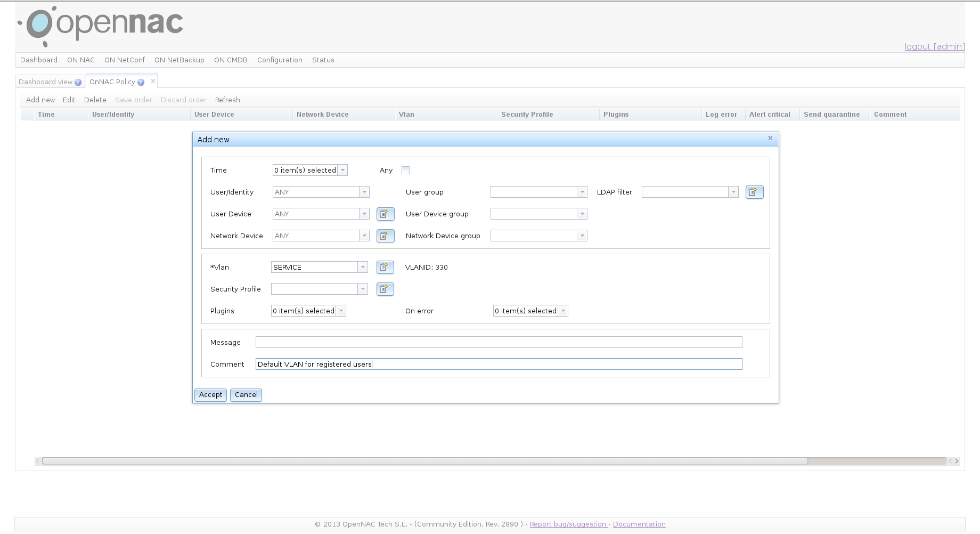
Task: Expand the Vlan SERVICE dropdown
Action: click(x=363, y=267)
